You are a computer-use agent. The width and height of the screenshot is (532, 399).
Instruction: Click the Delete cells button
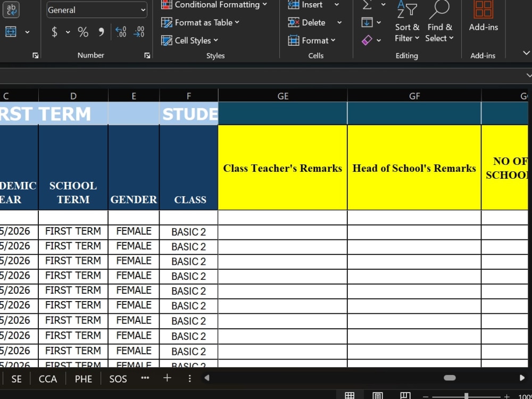coord(307,22)
